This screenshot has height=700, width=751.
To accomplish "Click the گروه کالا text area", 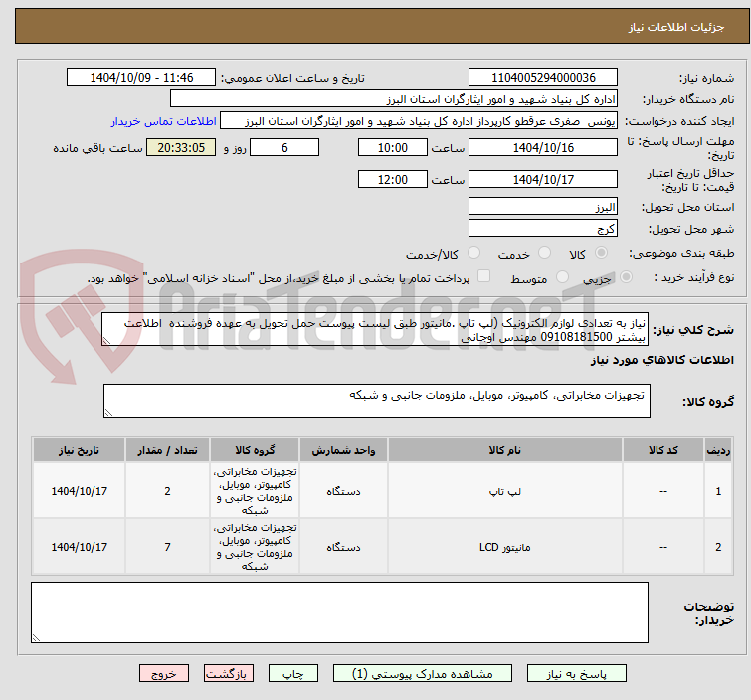I will click(376, 401).
